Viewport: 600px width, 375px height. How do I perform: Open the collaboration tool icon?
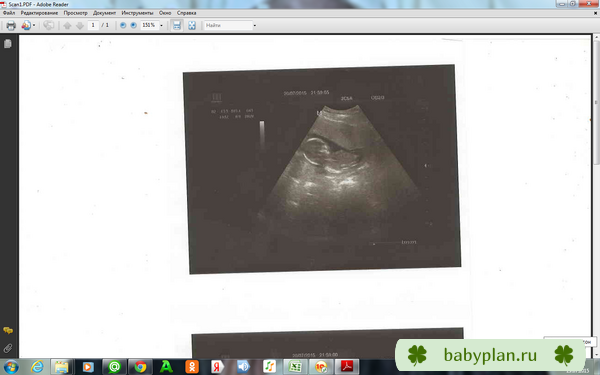pyautogui.click(x=26, y=25)
